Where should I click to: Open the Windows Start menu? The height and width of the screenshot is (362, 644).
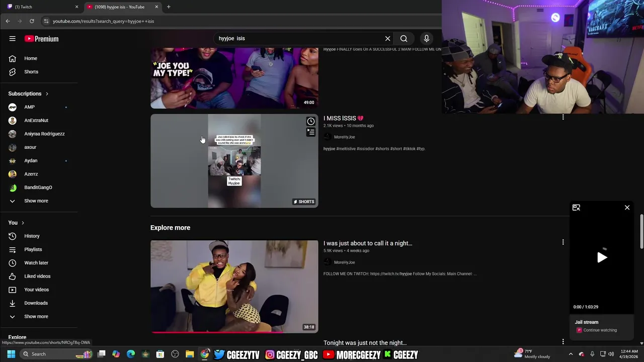pyautogui.click(x=11, y=354)
